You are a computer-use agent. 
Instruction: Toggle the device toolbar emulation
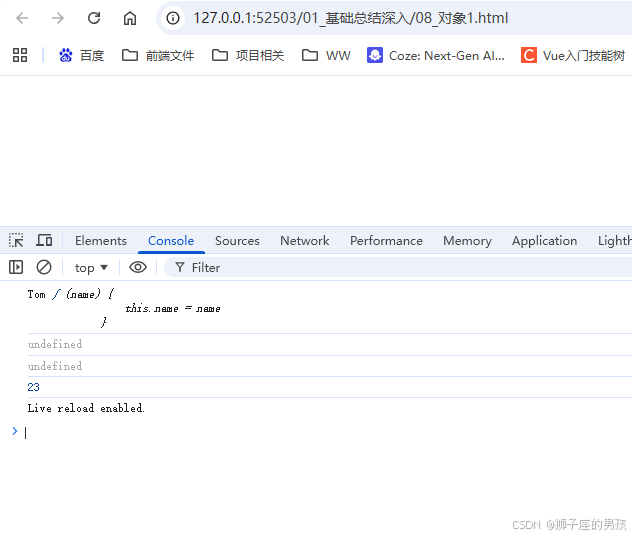click(x=44, y=241)
